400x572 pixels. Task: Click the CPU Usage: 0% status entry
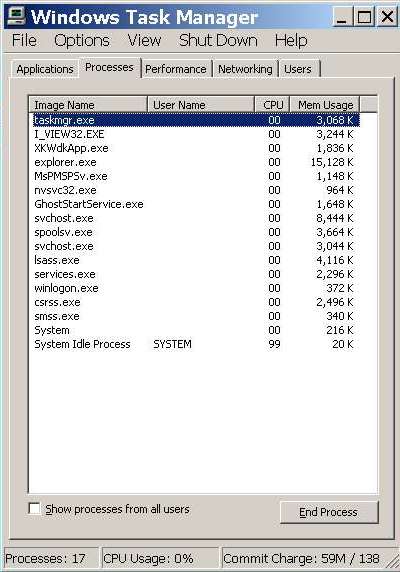(x=160, y=559)
